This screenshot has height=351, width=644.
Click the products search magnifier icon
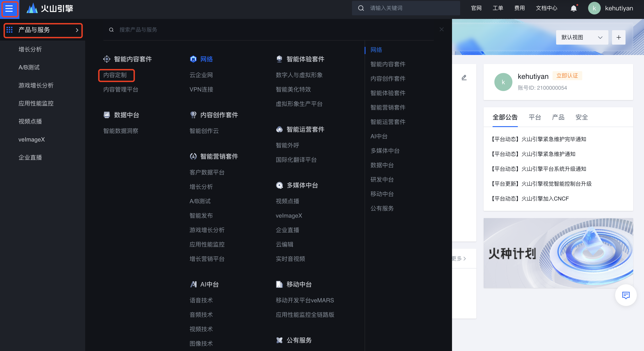[x=111, y=30]
